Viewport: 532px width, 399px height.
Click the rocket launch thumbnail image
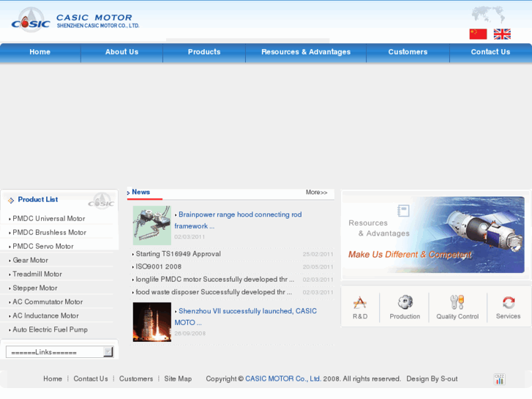pyautogui.click(x=152, y=322)
